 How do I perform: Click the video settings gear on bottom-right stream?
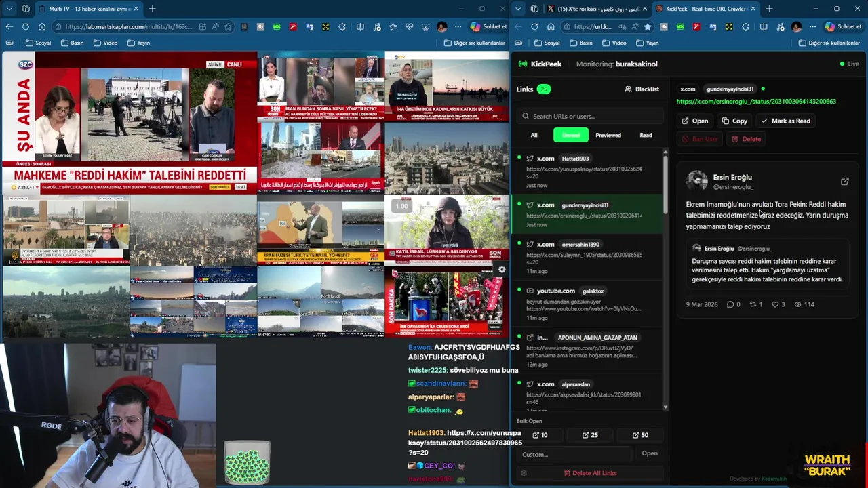[x=501, y=270]
